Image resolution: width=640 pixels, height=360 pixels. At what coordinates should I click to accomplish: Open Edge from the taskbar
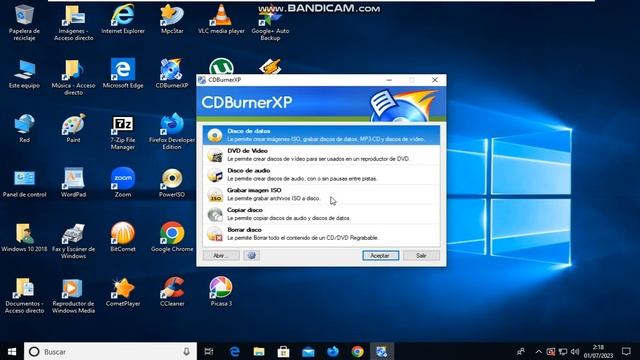pyautogui.click(x=234, y=351)
